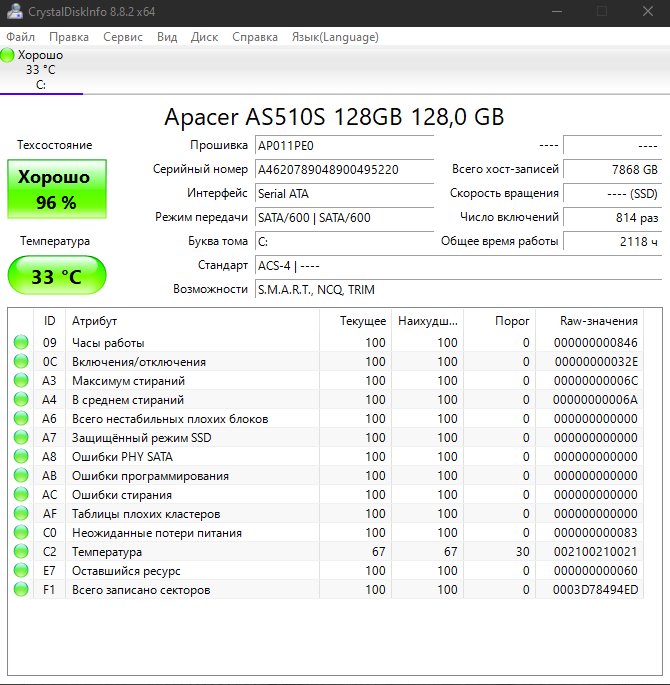Click green status icon for row A4

[x=21, y=399]
